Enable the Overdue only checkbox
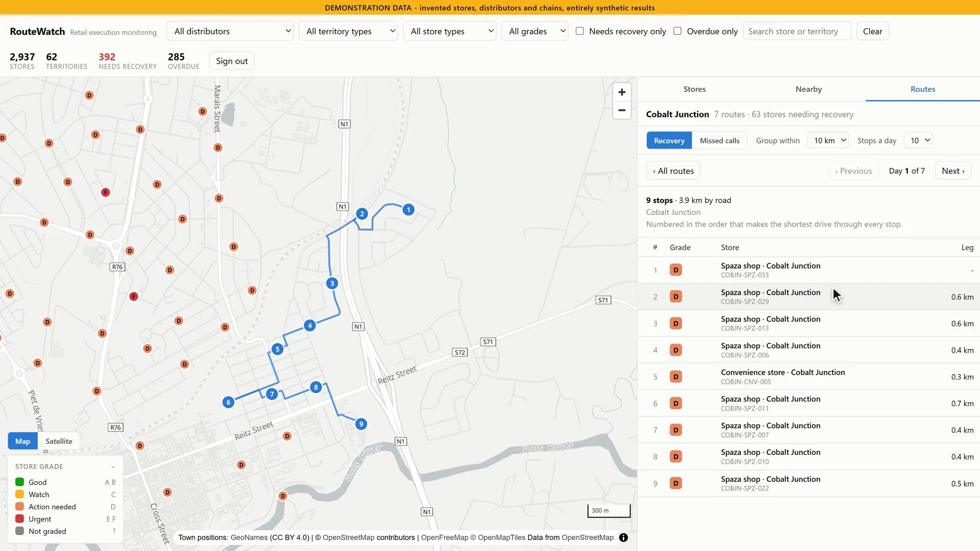Viewport: 980px width, 551px height. (x=677, y=31)
